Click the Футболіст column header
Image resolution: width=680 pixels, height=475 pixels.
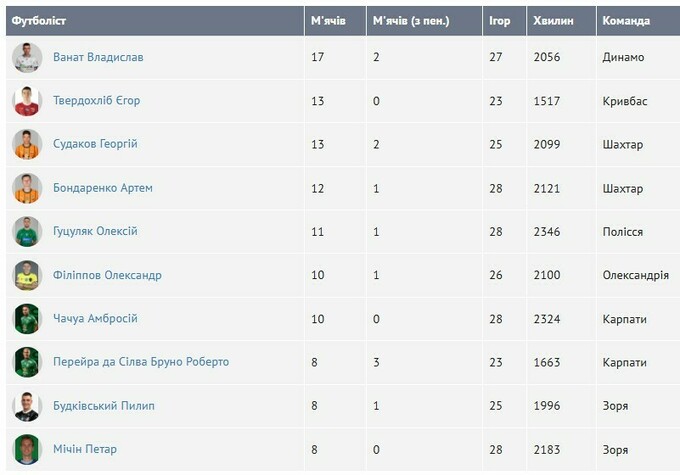(39, 21)
